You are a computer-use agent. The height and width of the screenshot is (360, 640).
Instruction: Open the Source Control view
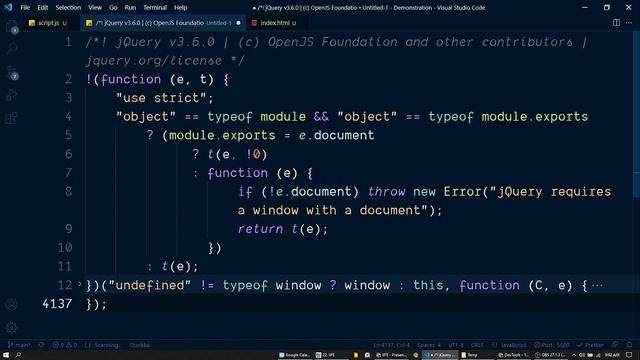(x=12, y=72)
